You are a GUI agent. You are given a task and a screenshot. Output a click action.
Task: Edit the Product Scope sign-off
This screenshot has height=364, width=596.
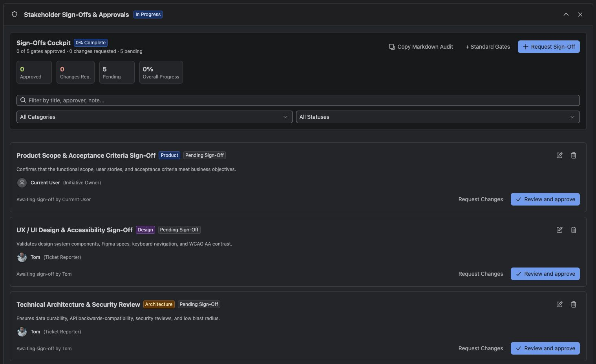coord(559,155)
